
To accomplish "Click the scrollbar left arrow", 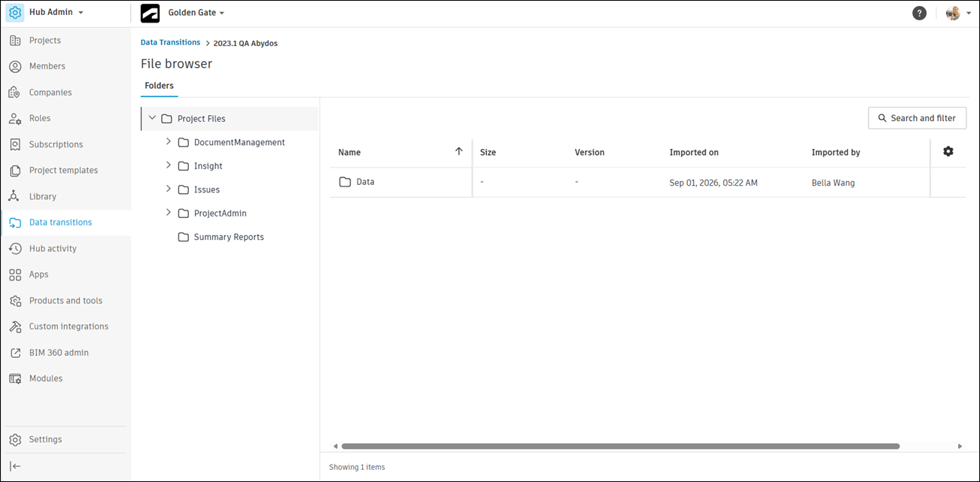I will 336,446.
